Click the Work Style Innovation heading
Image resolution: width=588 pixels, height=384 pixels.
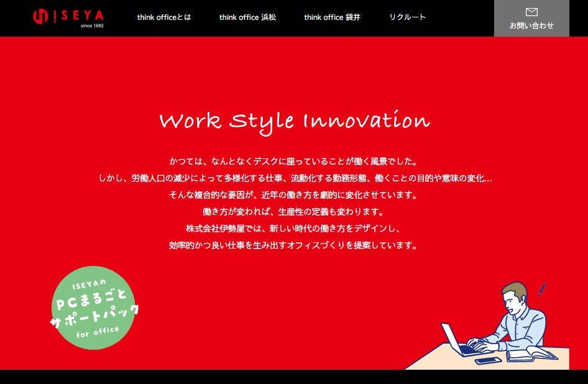click(x=294, y=121)
